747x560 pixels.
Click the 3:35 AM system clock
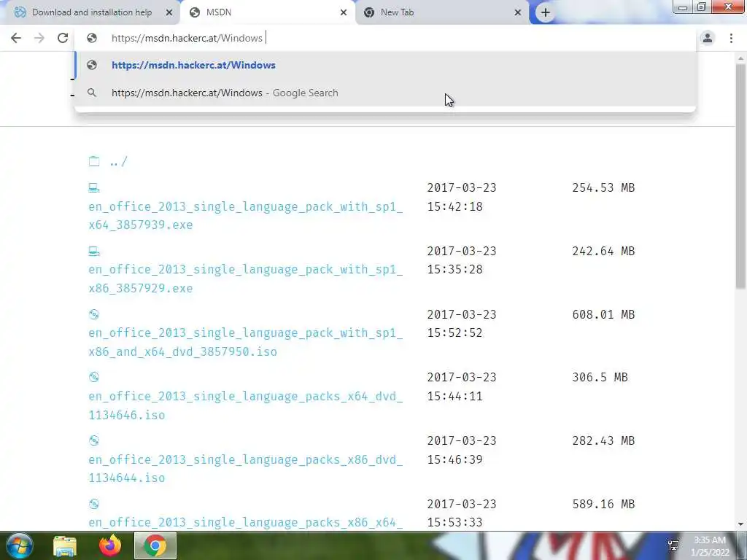[710, 540]
